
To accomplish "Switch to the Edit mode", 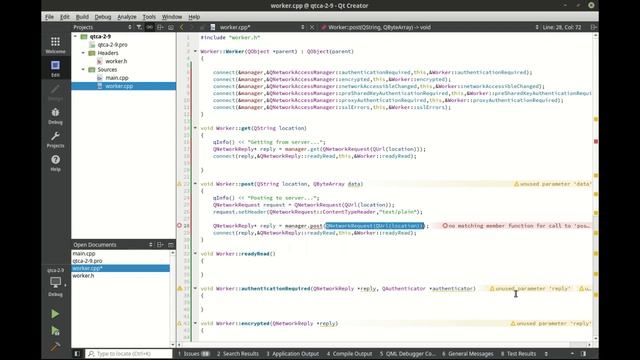I will [x=56, y=69].
